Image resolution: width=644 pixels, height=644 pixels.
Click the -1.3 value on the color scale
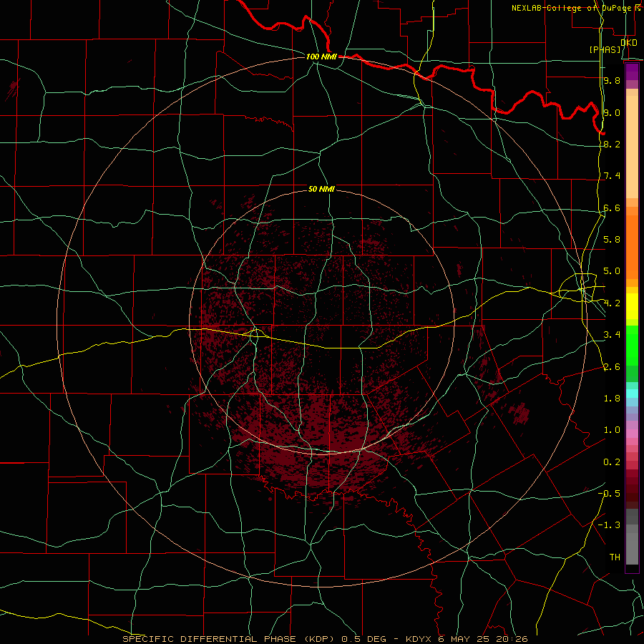click(609, 525)
